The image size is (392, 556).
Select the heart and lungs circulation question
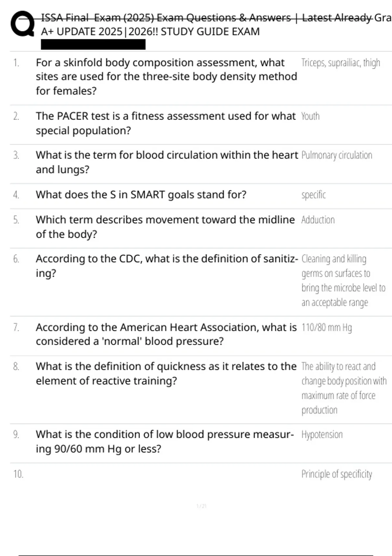(167, 162)
